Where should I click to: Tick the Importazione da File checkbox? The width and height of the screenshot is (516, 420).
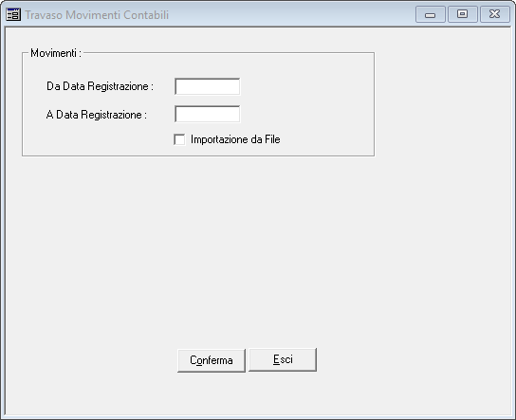pyautogui.click(x=179, y=139)
